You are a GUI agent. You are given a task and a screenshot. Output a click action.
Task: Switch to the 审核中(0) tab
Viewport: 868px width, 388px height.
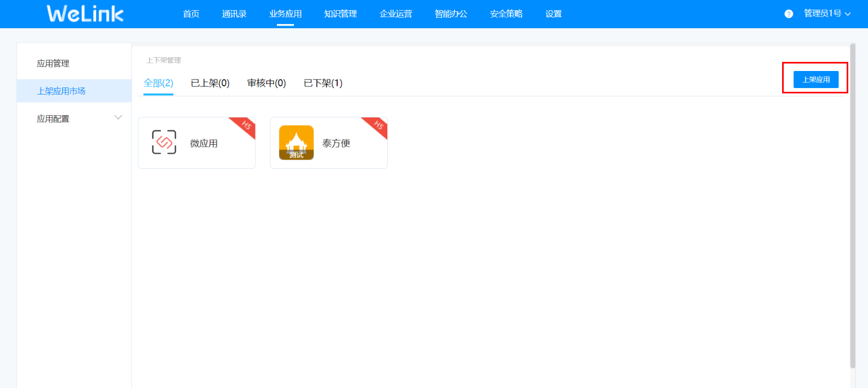coord(267,83)
